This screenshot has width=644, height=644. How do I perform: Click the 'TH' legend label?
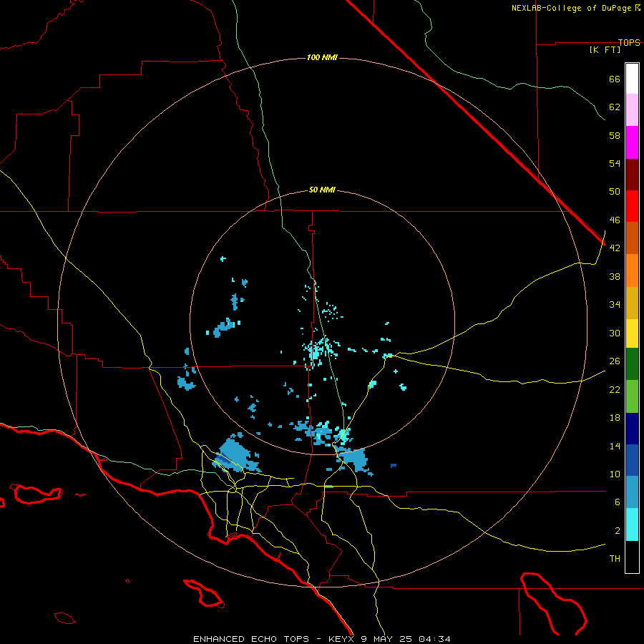coord(615,559)
